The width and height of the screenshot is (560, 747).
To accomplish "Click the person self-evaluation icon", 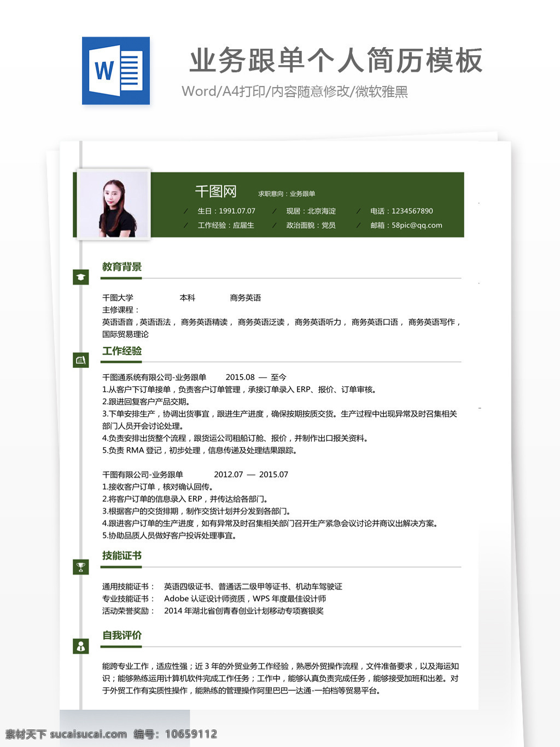I will click(x=81, y=646).
